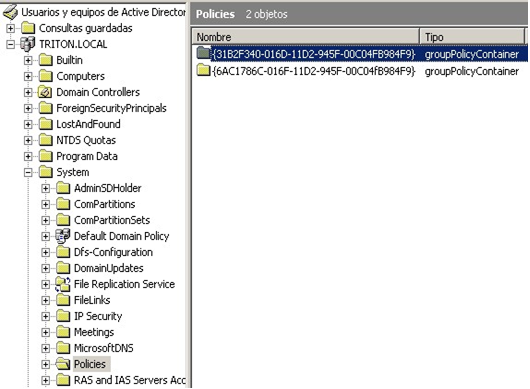Select the Domain Controllers label
530x389 pixels.
click(x=98, y=92)
